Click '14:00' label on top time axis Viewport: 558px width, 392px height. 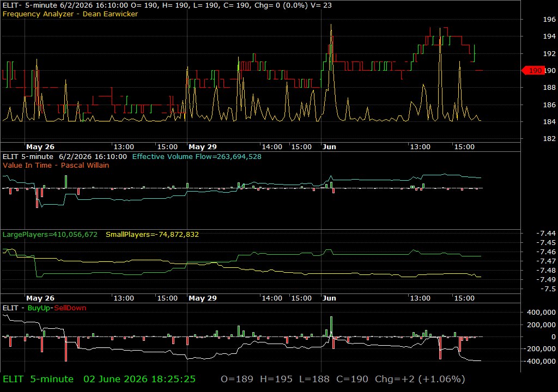click(272, 146)
